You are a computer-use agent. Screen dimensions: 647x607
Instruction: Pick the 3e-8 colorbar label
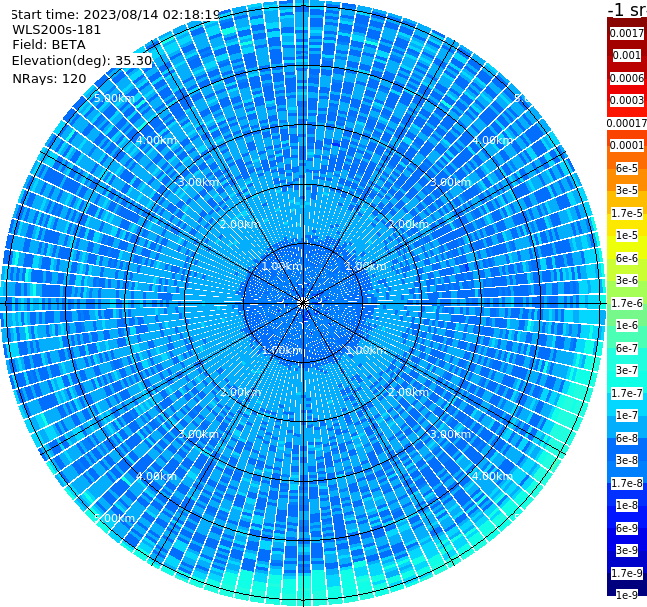point(627,460)
